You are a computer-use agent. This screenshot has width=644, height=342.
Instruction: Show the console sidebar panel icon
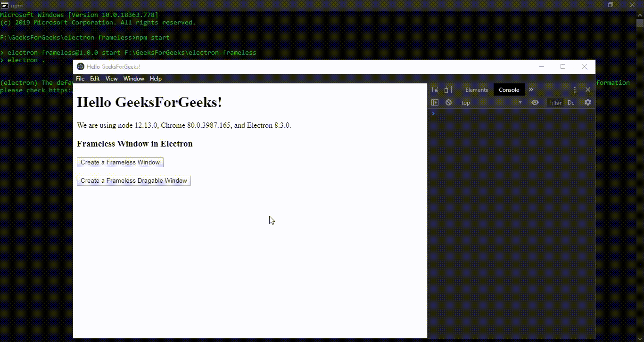pos(435,102)
